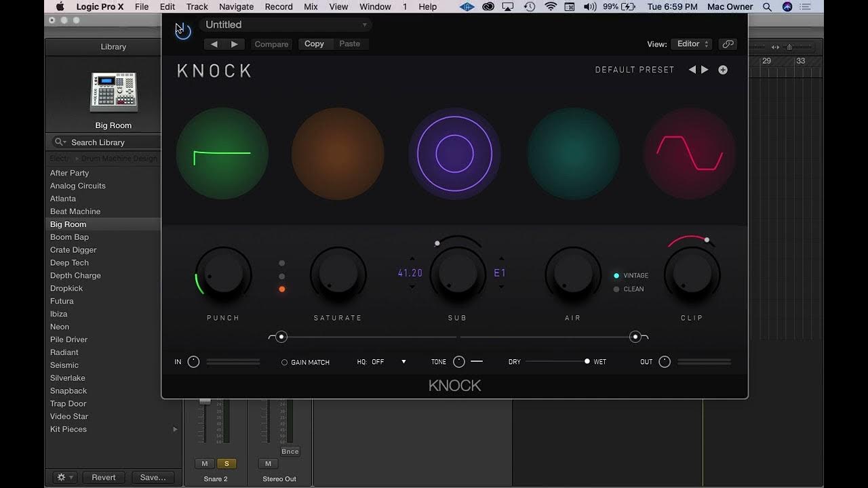This screenshot has height=488, width=868.
Task: Increase sub frequency with up arrow
Action: (x=412, y=259)
